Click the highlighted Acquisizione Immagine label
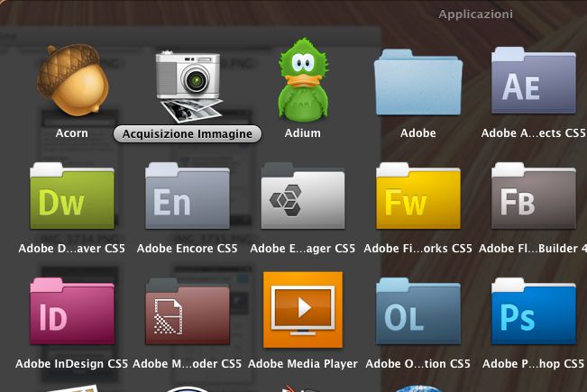The image size is (587, 392). pyautogui.click(x=188, y=134)
